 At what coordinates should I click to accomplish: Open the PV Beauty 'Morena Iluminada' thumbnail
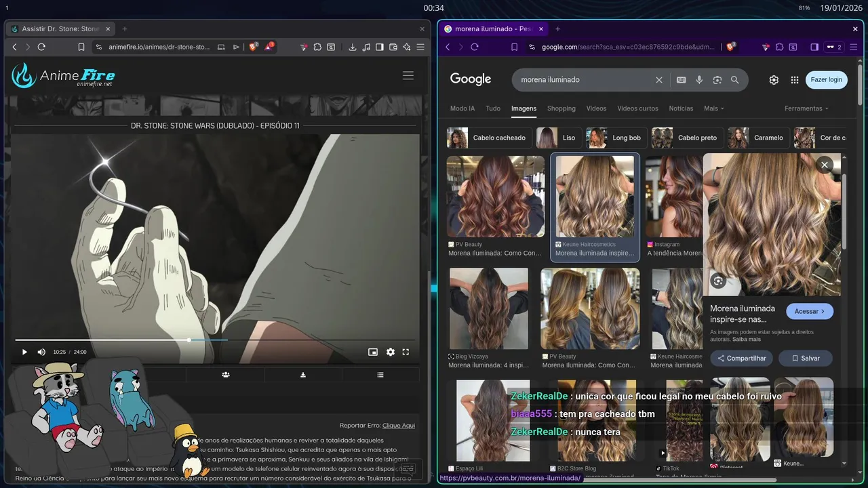[495, 197]
